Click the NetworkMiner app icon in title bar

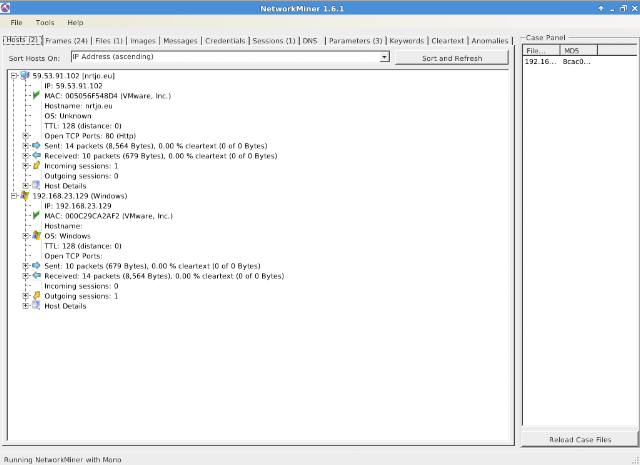click(x=5, y=7)
